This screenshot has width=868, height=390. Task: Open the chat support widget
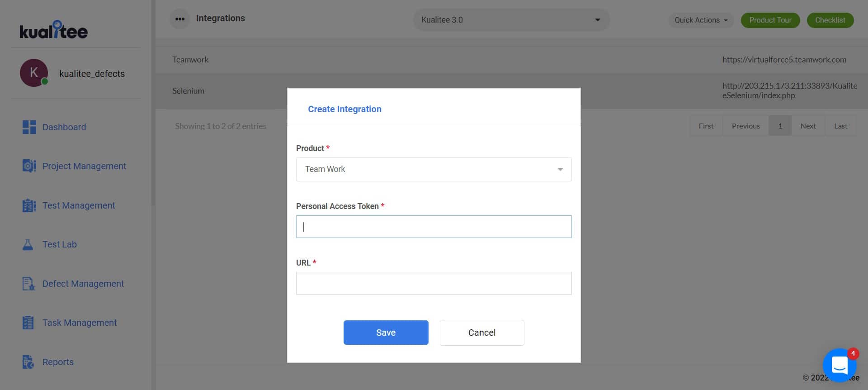(x=840, y=365)
